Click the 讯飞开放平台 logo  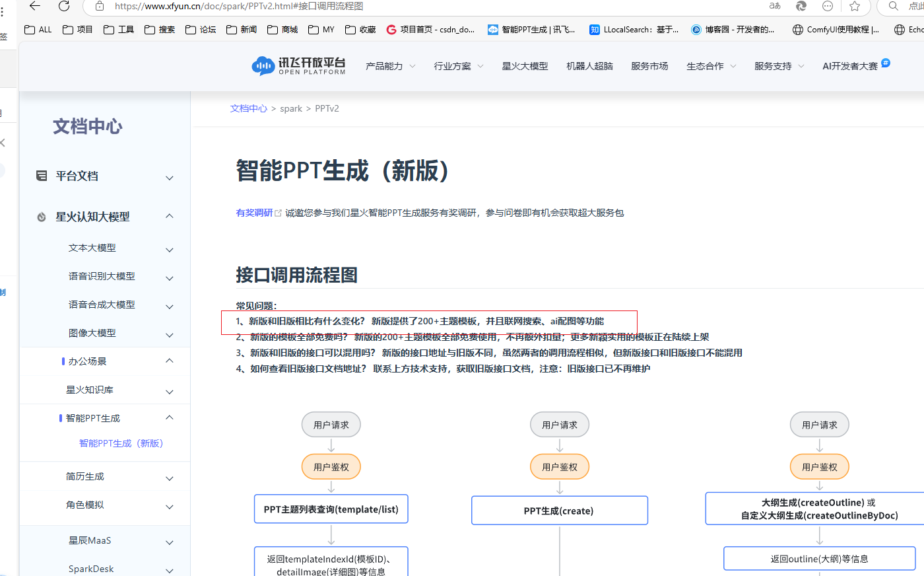[298, 66]
